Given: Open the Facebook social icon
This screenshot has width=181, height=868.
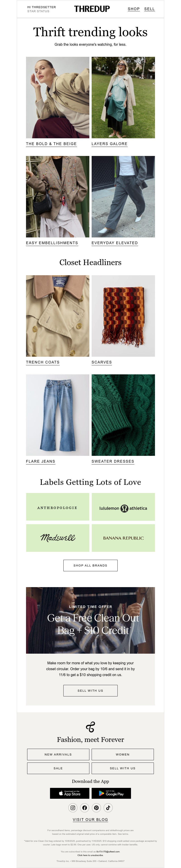Looking at the screenshot, I should click(85, 807).
